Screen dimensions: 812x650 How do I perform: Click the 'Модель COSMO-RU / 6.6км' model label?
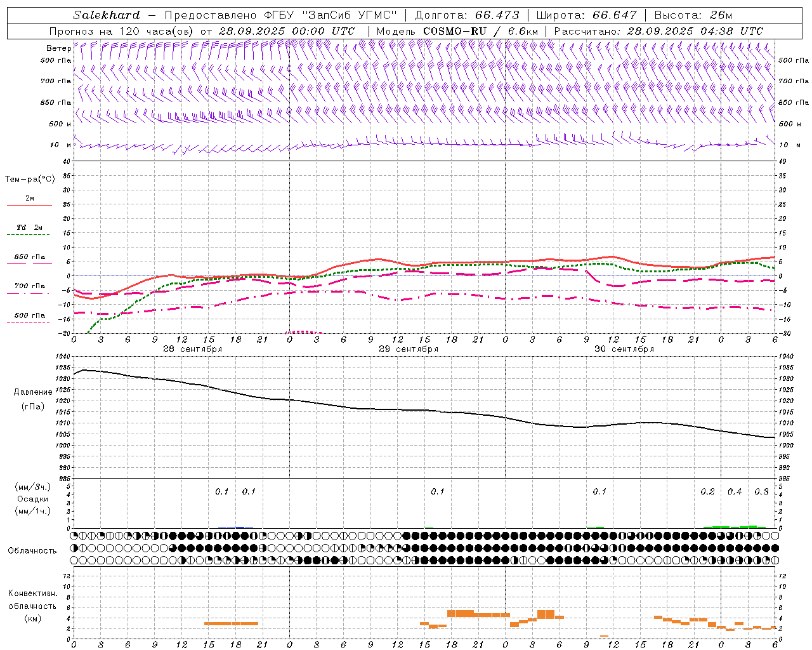coord(457,31)
